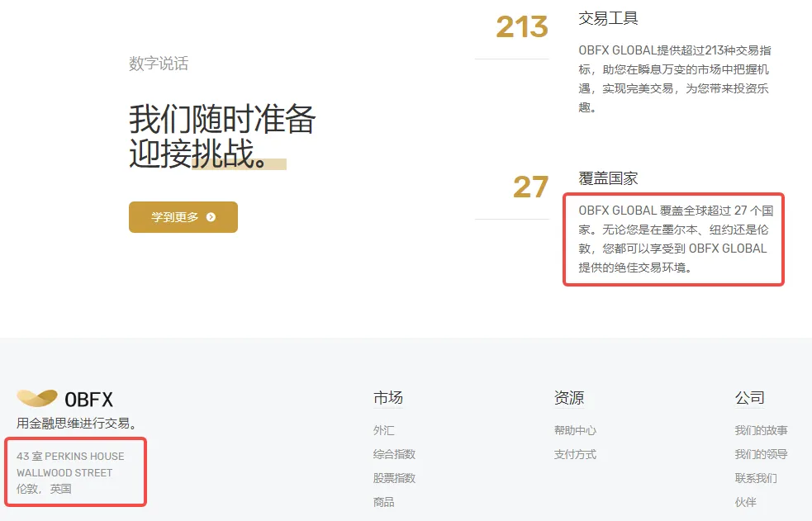Click the 交易工具 heading
Screen dimensions: 812x521
(x=608, y=19)
